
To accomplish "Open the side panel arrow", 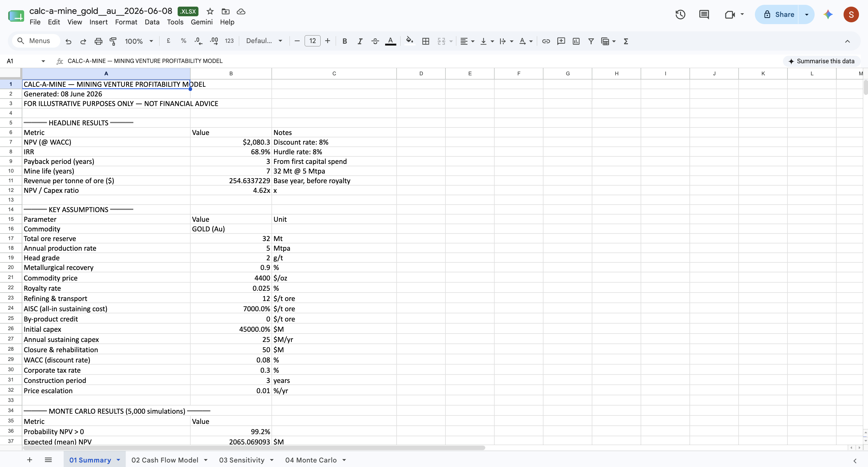I will coord(855,461).
